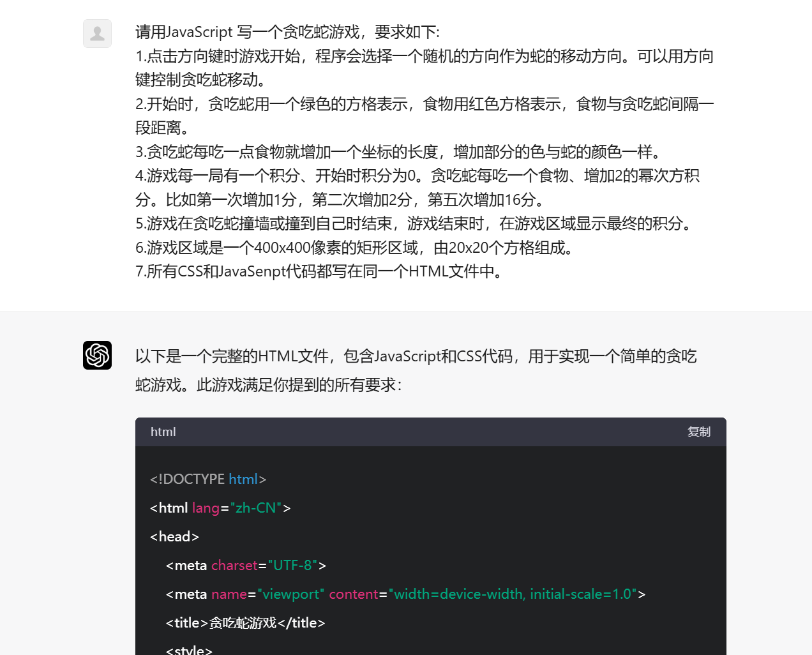Click the assistant's reply intro text

[416, 370]
